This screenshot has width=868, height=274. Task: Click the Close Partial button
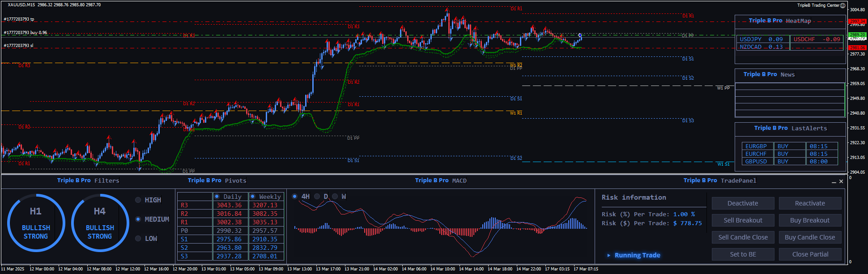810,254
